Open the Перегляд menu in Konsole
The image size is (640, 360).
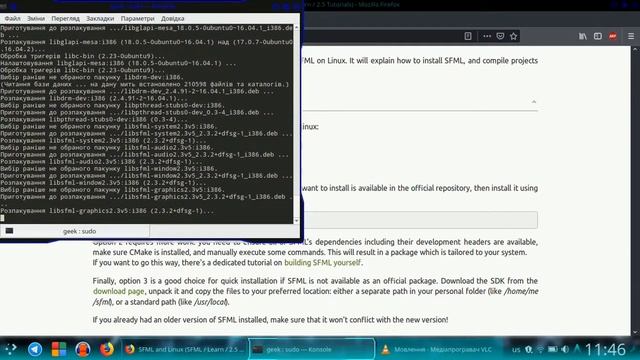(x=65, y=18)
